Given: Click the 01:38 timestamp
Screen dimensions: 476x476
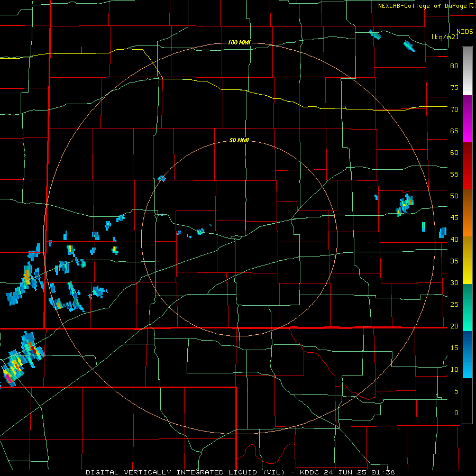Looking at the screenshot, I should click(x=383, y=472).
